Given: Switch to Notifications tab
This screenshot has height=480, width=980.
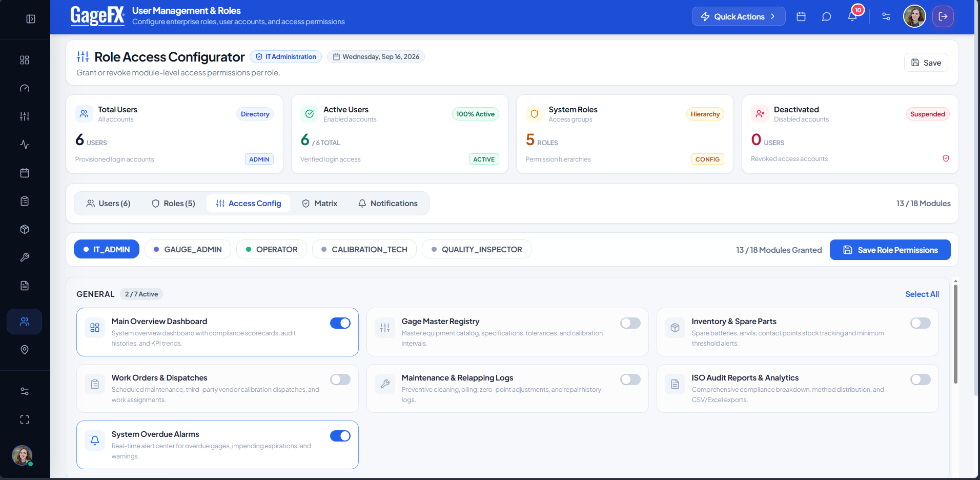Looking at the screenshot, I should point(387,204).
